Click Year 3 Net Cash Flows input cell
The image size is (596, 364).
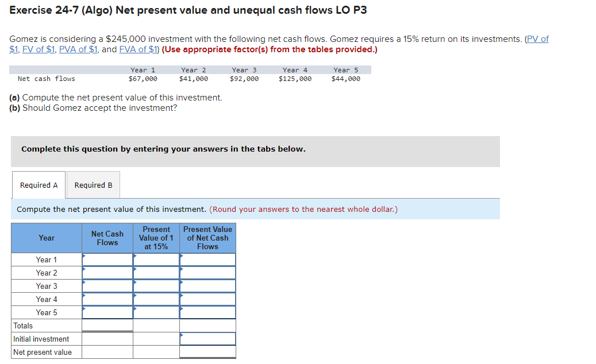[107, 286]
